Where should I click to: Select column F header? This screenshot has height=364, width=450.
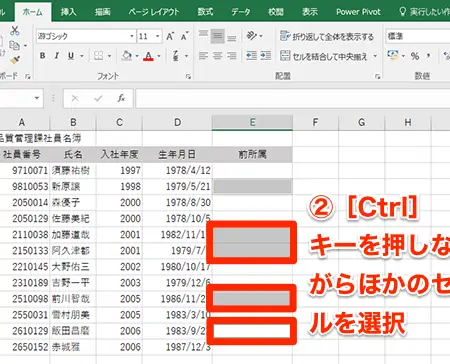click(315, 123)
